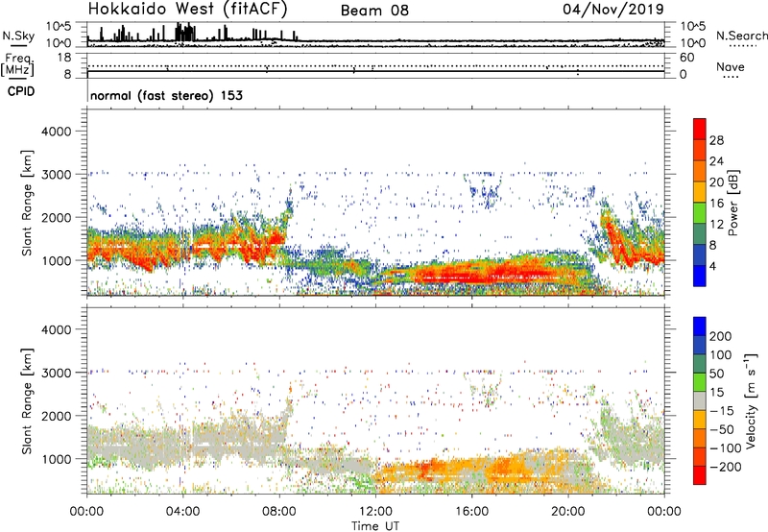Click the '04:00' time tick label

click(x=182, y=512)
